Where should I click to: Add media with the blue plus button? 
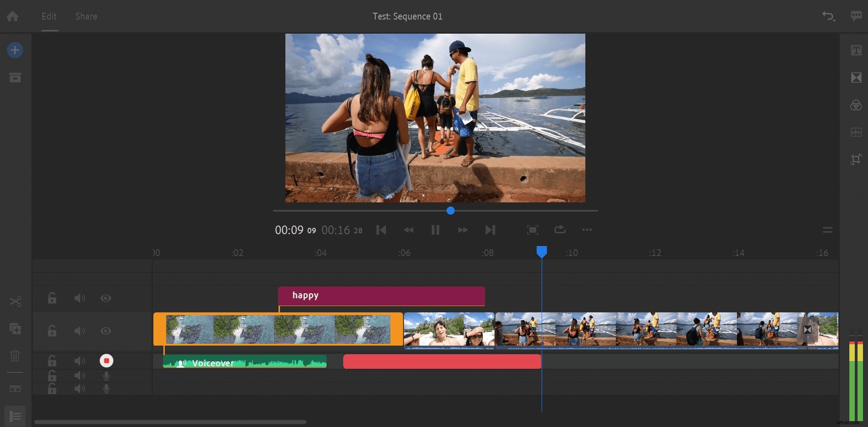(15, 50)
